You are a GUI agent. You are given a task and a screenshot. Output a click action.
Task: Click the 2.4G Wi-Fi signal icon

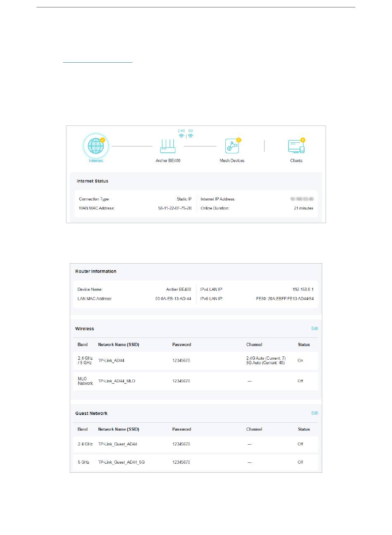[x=181, y=136]
